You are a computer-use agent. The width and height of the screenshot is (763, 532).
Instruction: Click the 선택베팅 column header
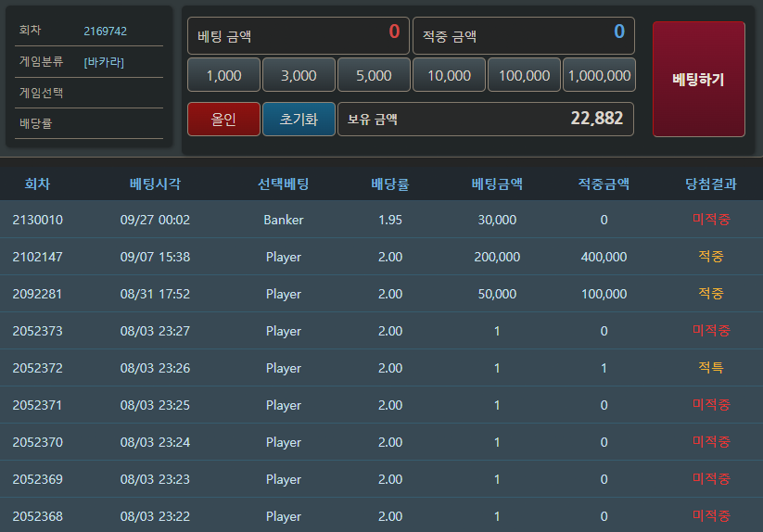tap(283, 184)
